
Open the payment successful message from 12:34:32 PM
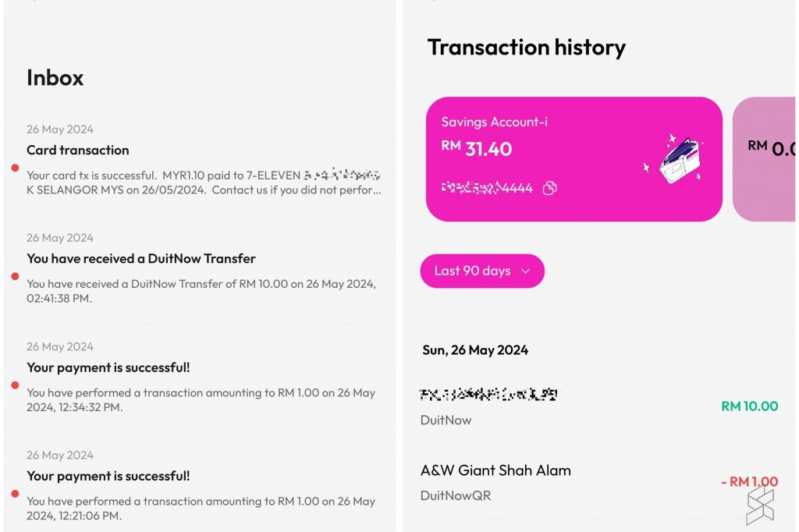204,377
